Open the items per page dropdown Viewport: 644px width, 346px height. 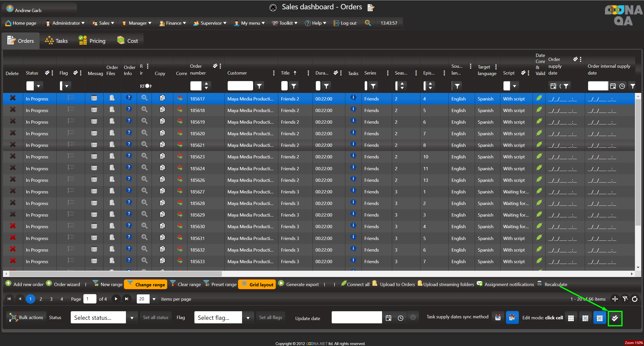[154, 299]
